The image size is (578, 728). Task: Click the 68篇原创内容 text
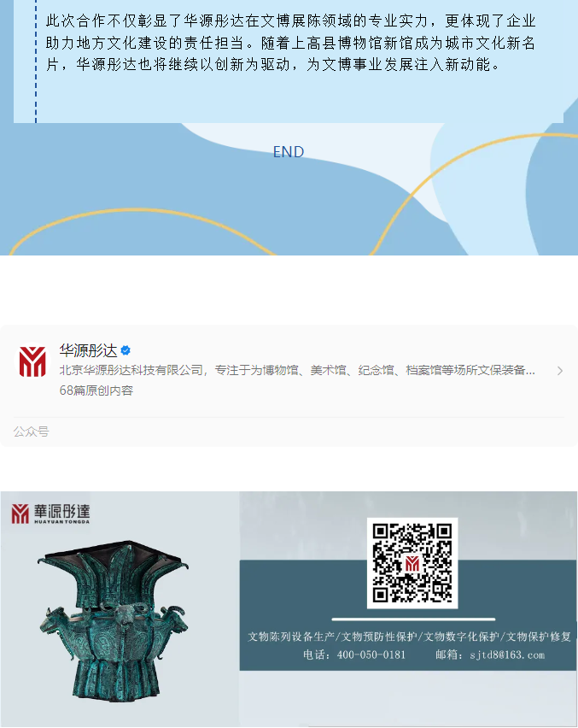96,390
